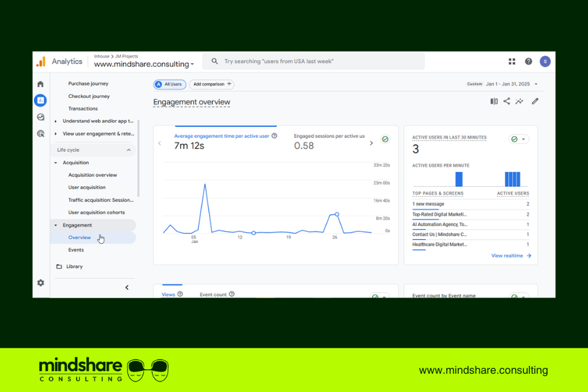Image resolution: width=588 pixels, height=392 pixels.
Task: Show next metric with right chevron
Action: (371, 143)
